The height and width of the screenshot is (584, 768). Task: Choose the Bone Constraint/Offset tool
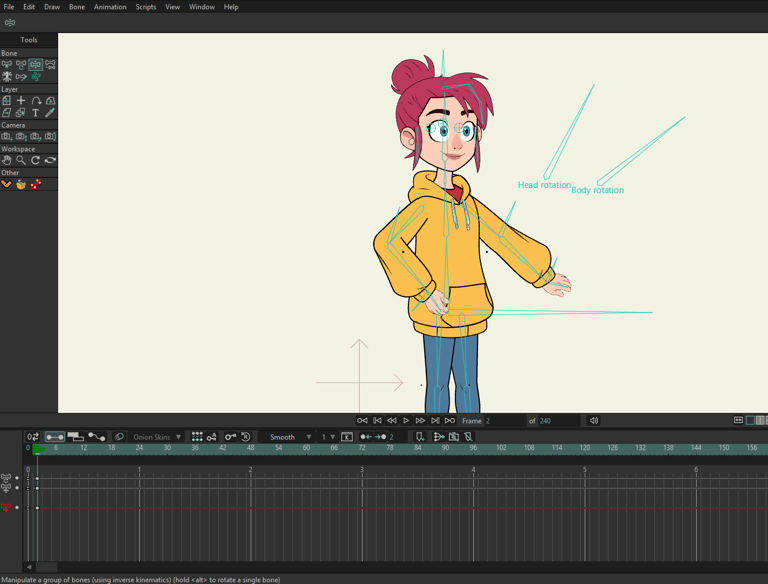pos(50,65)
